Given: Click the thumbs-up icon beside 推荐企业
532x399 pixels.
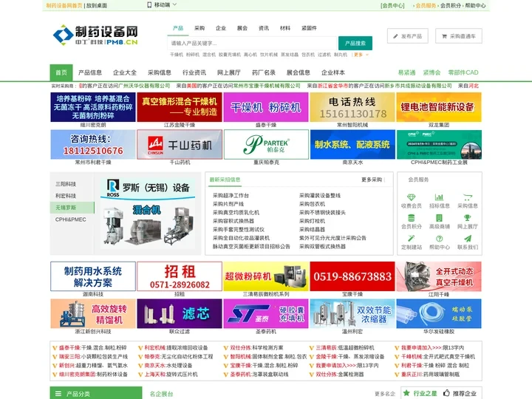Looking at the screenshot, I should pos(446,393).
